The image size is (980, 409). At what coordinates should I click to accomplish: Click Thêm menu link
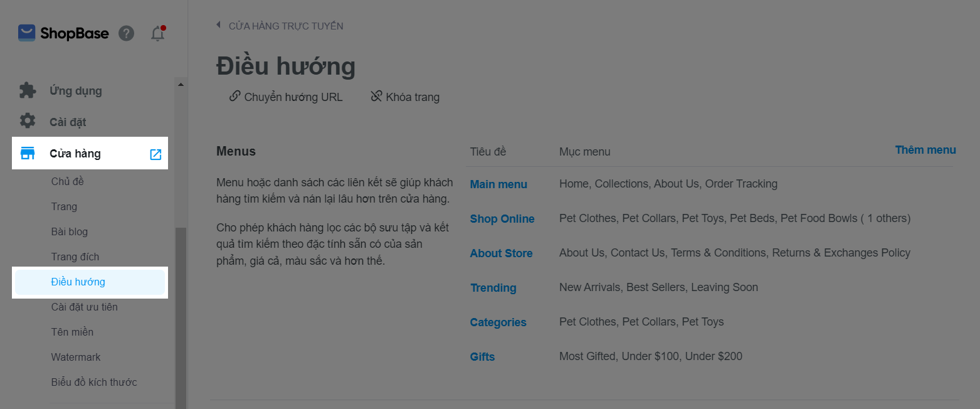[x=925, y=150]
